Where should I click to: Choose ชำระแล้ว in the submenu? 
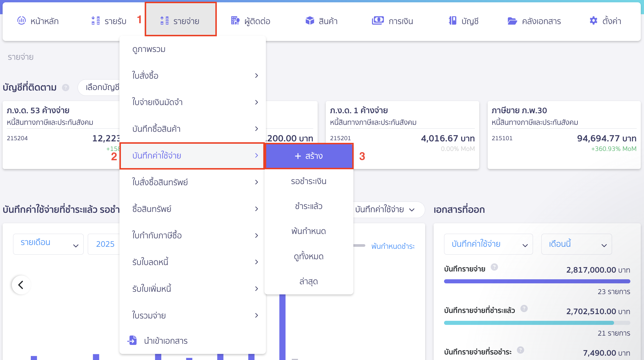pos(309,206)
